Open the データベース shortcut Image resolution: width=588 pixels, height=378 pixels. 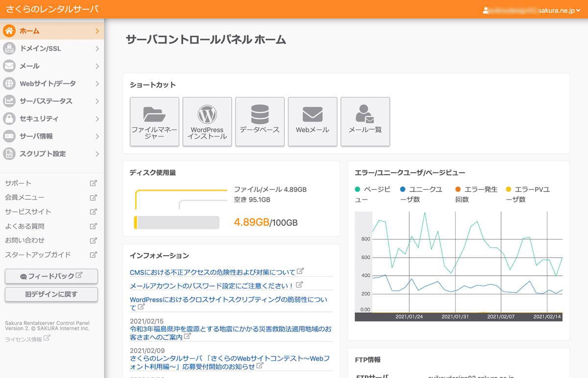point(260,121)
